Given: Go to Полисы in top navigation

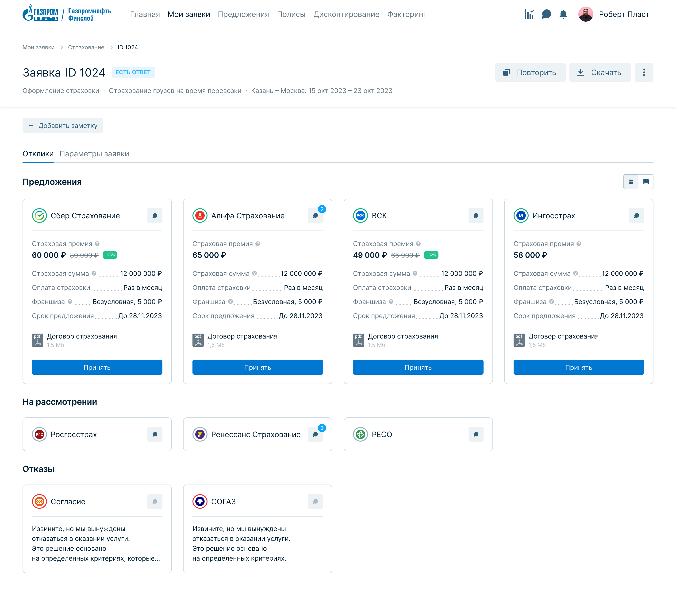Looking at the screenshot, I should (291, 14).
